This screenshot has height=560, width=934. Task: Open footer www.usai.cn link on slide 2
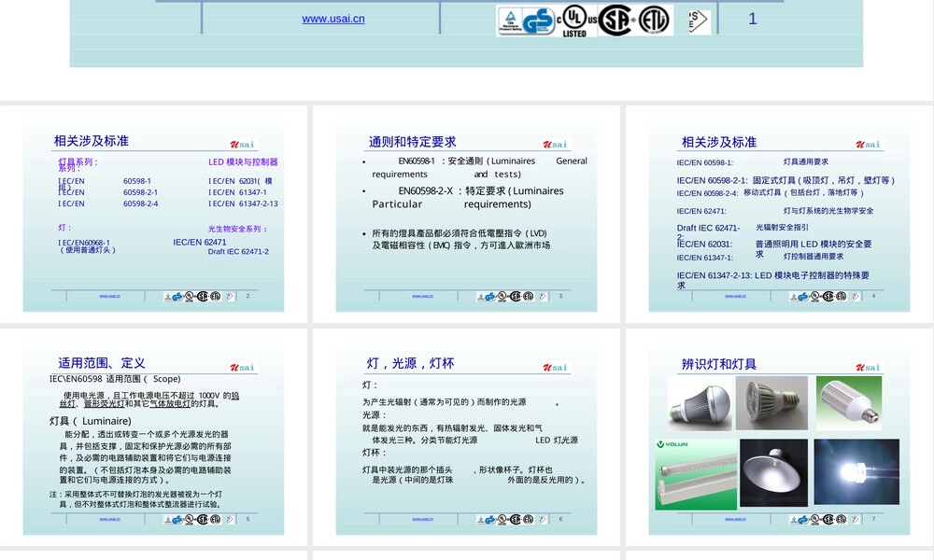tap(109, 296)
